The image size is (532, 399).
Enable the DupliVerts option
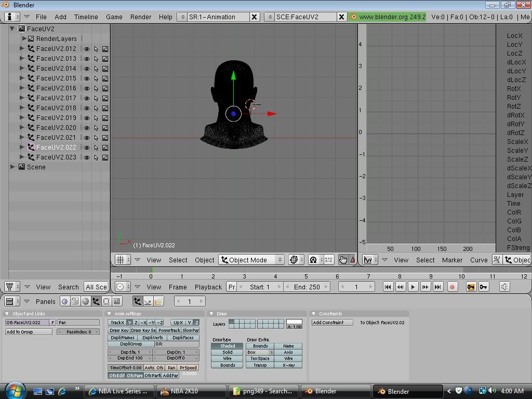click(x=153, y=338)
